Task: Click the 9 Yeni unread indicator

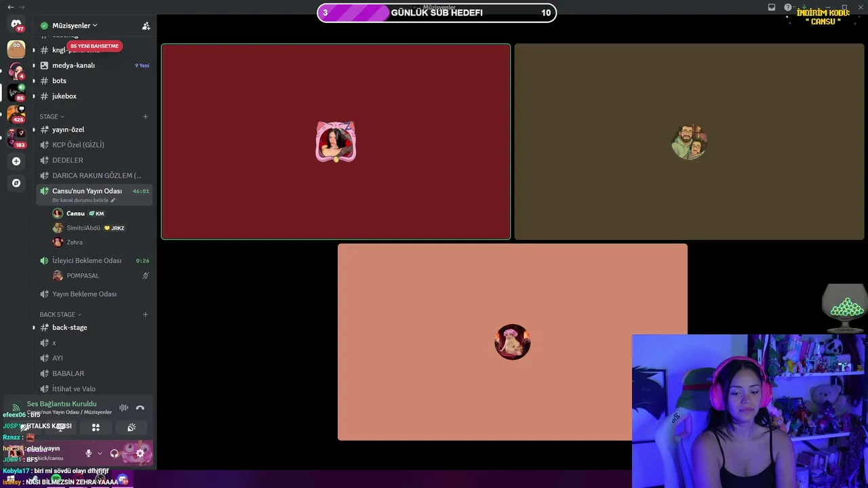Action: point(142,66)
